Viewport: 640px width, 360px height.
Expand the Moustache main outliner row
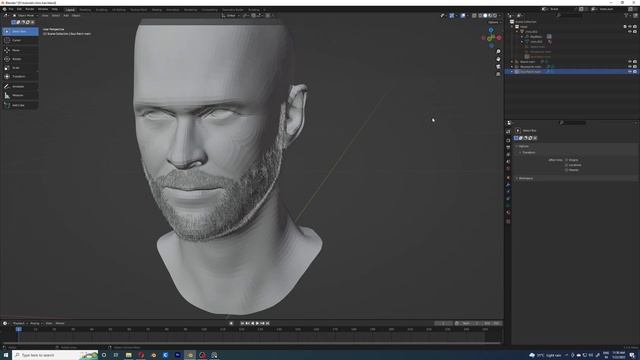click(512, 67)
